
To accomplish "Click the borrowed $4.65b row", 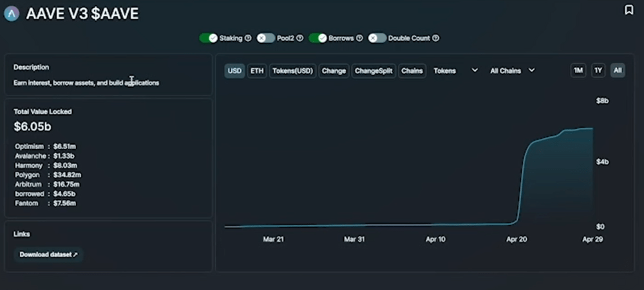I will [x=45, y=194].
